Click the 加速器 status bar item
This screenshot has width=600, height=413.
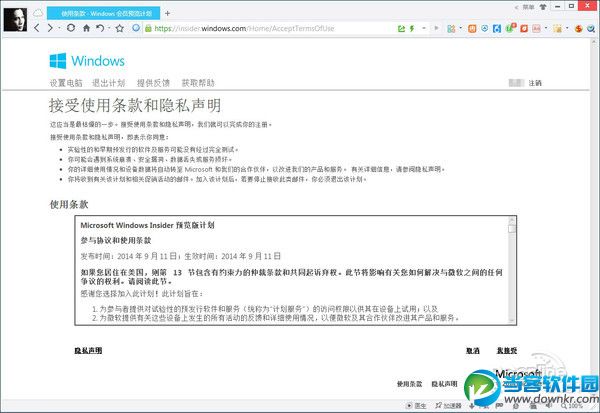point(448,405)
